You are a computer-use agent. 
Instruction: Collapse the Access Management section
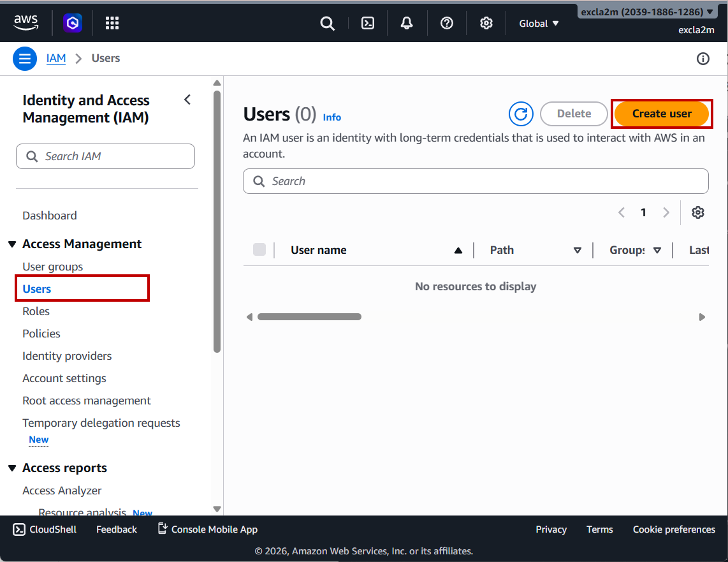(12, 244)
